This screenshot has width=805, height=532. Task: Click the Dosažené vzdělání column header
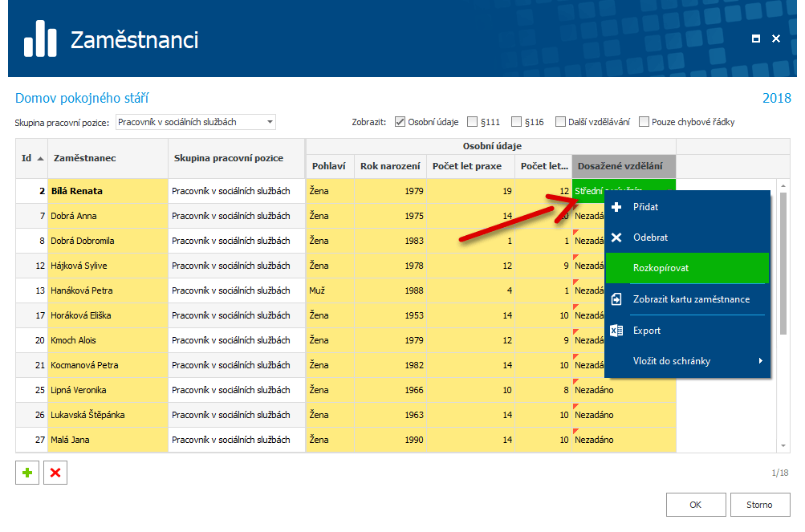(624, 166)
